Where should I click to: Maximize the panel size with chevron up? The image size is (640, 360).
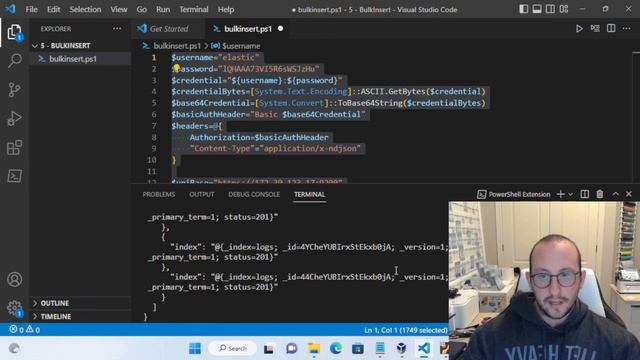[x=615, y=194]
